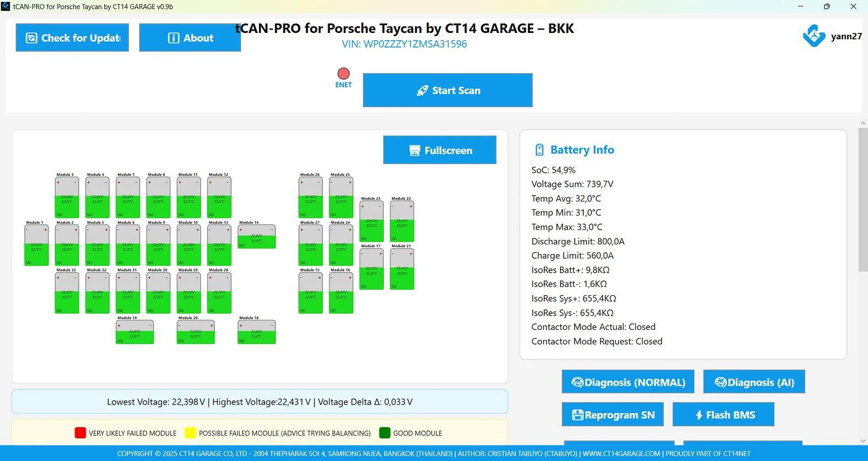
Task: Select the Module 20 battery graphic
Action: click(x=196, y=332)
